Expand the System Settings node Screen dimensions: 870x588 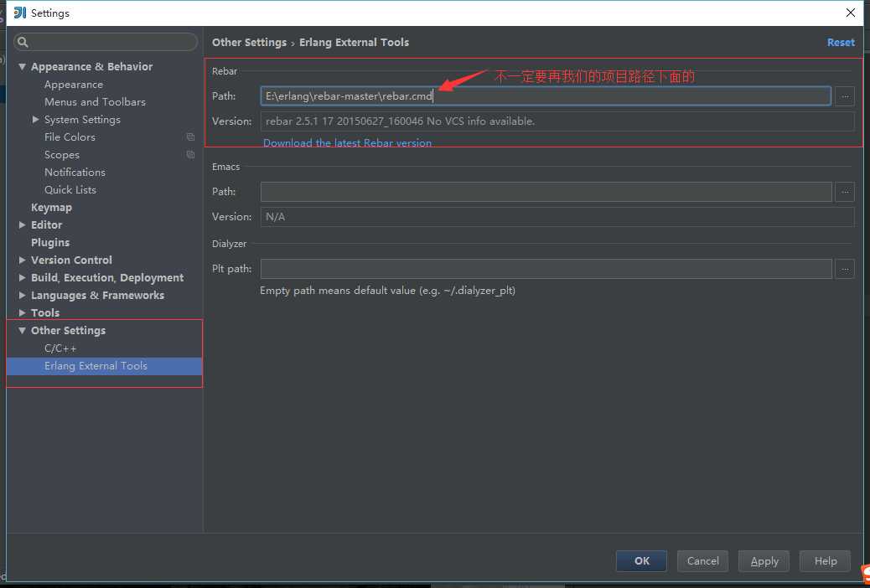click(35, 119)
